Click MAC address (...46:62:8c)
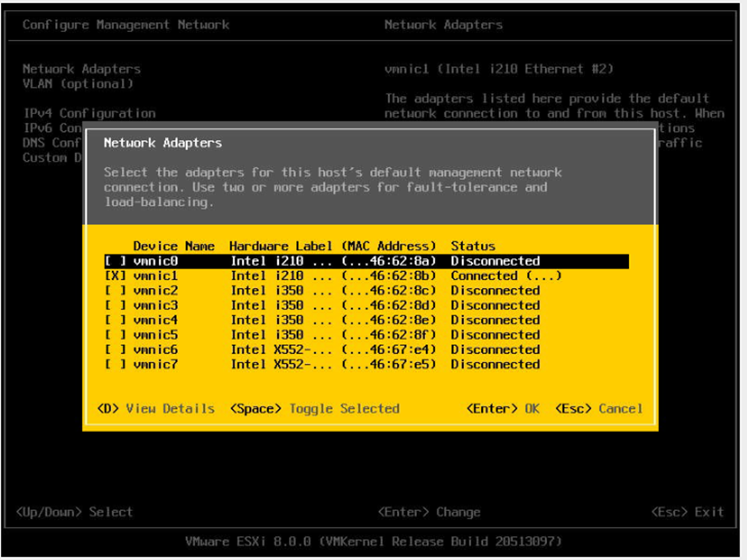 pyautogui.click(x=388, y=290)
